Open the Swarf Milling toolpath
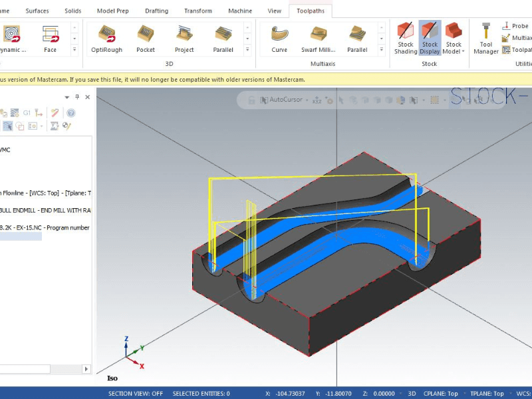 coord(318,38)
